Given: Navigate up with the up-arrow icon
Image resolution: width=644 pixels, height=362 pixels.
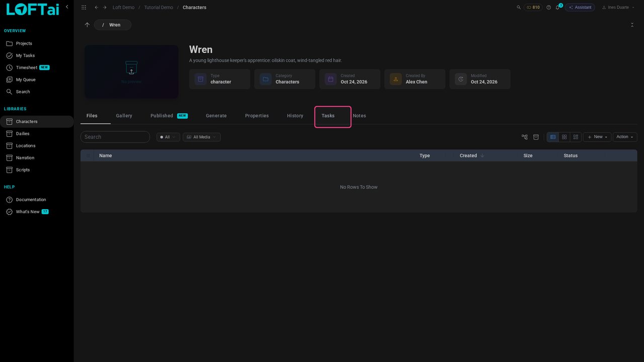Looking at the screenshot, I should click(x=87, y=25).
